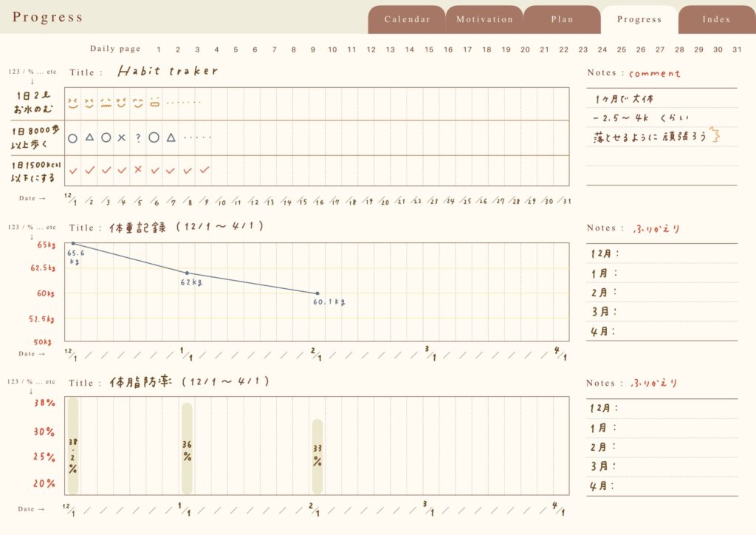
Task: Navigate to daily page 9
Action: click(x=313, y=50)
